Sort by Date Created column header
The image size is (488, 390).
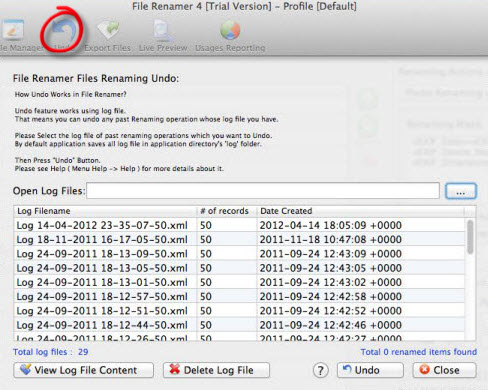click(361, 211)
